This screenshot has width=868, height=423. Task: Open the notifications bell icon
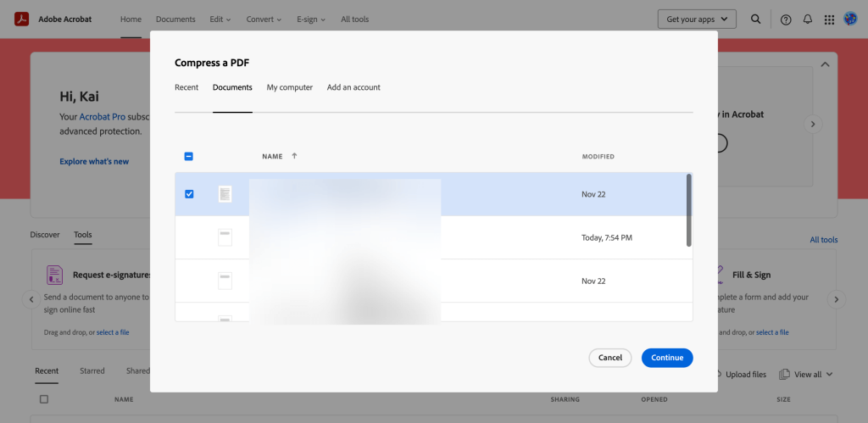coord(808,19)
